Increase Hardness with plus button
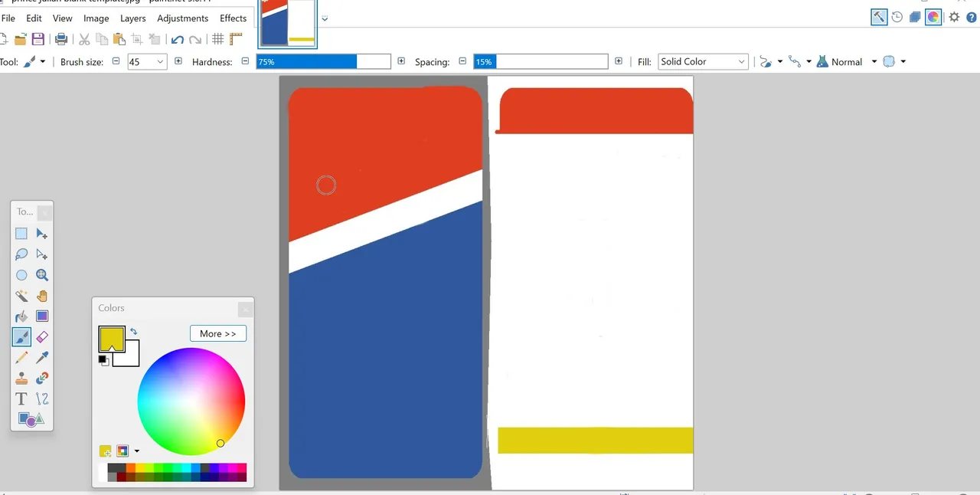This screenshot has width=980, height=495. pyautogui.click(x=401, y=61)
